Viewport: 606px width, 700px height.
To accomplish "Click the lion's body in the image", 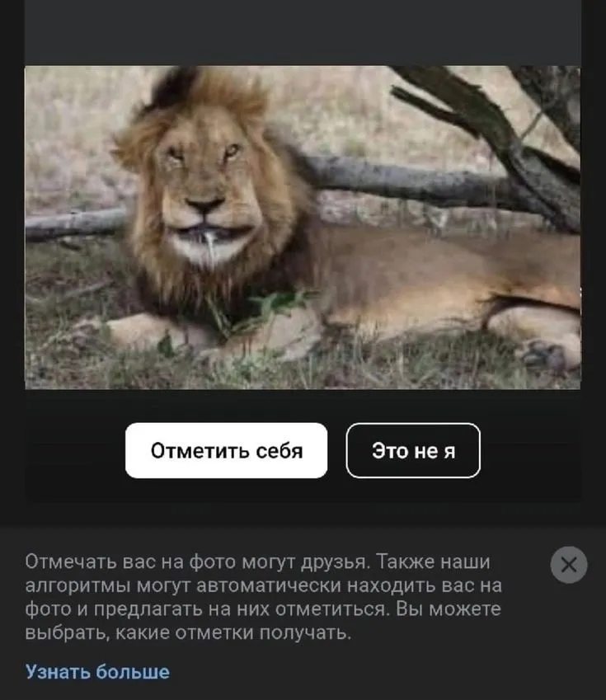I will 425,277.
